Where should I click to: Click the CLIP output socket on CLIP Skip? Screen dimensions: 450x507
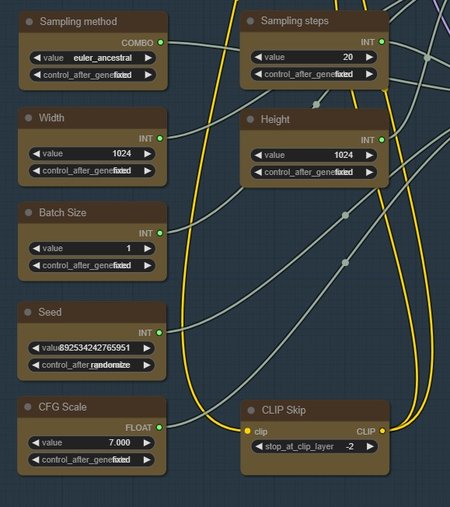pyautogui.click(x=382, y=431)
